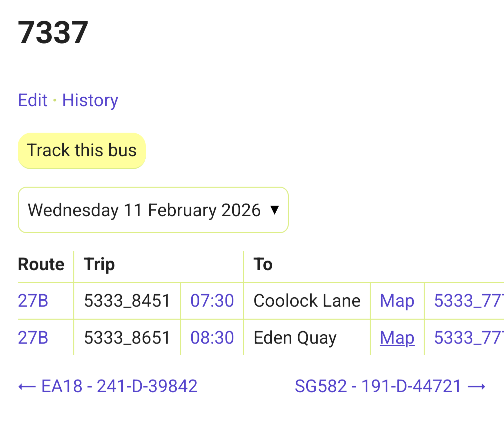Click trip ID 5333_8651 cell
504x423 pixels.
click(x=127, y=338)
